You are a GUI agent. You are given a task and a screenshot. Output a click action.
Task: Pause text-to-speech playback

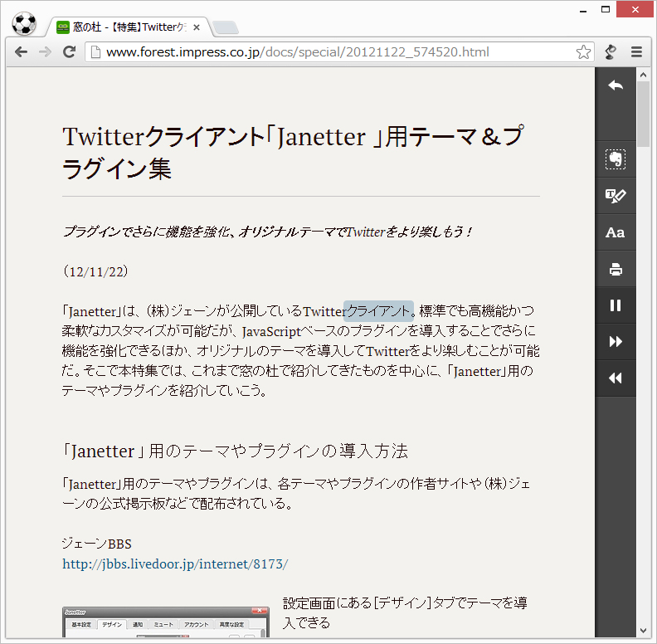click(615, 305)
